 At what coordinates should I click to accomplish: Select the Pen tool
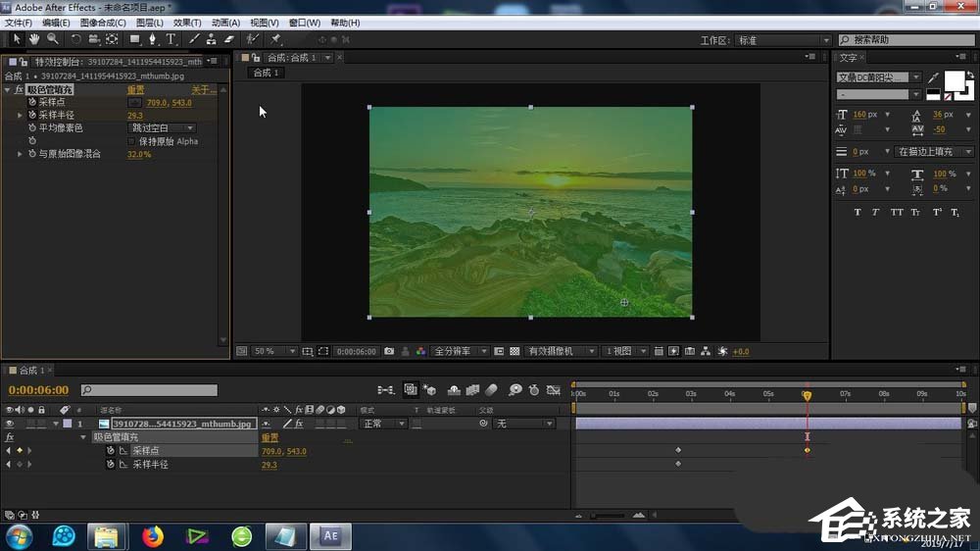[x=152, y=39]
